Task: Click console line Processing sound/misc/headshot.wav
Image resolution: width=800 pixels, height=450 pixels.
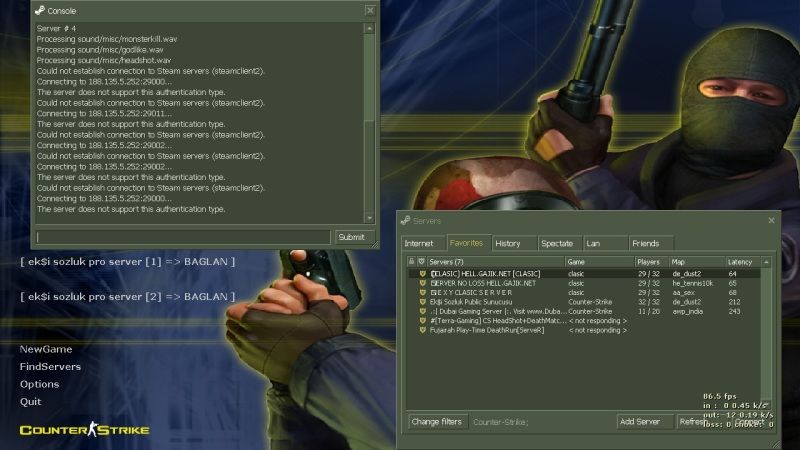Action: 104,60
